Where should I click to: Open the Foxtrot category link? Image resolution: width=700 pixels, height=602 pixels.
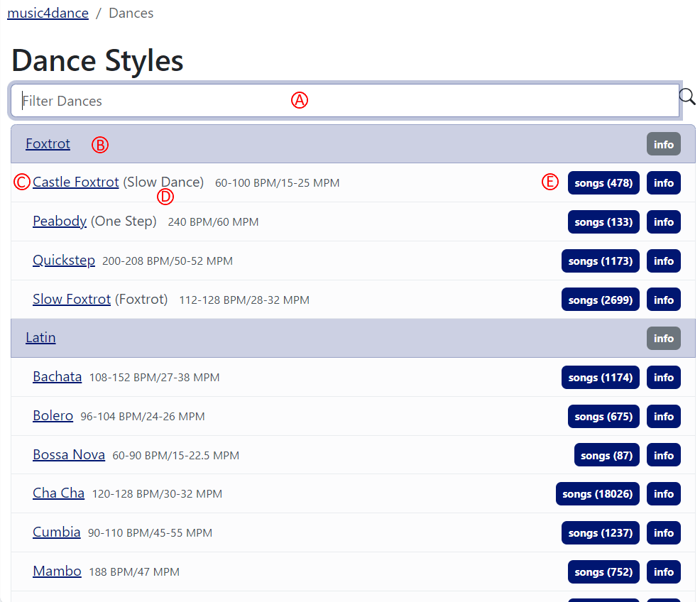point(47,143)
